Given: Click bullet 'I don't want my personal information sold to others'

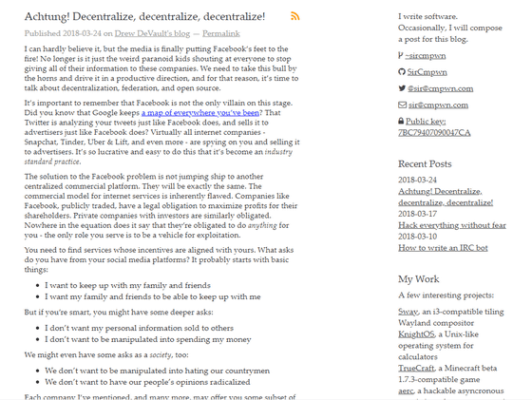Looking at the screenshot, I should pos(139,328).
